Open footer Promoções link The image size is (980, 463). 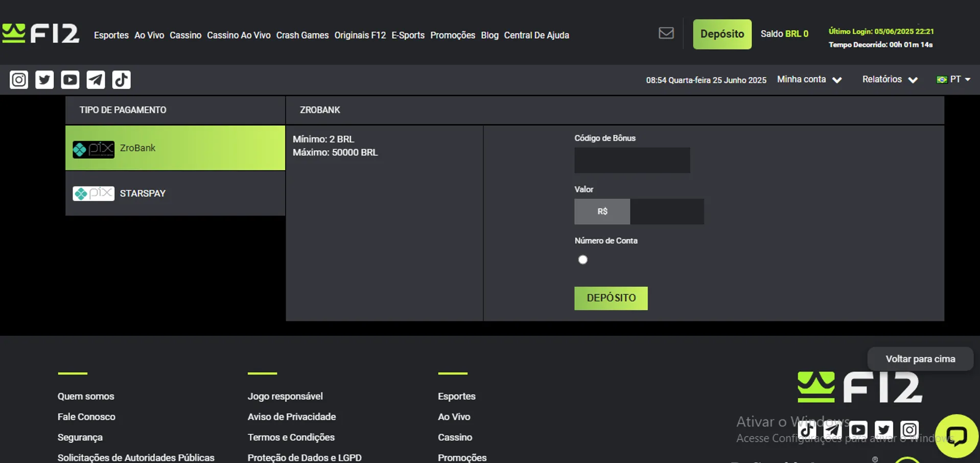462,458
